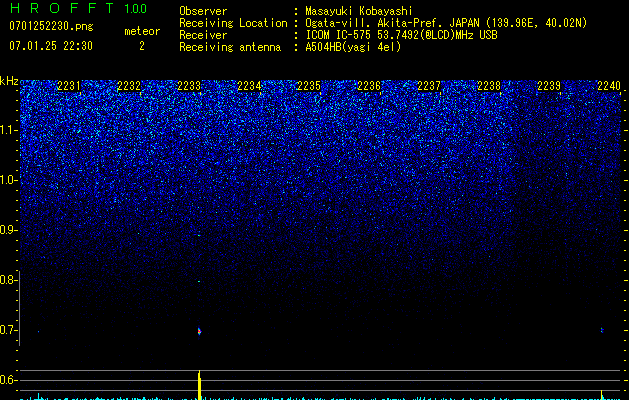This screenshot has height=400, width=629.
Task: Select the 0.8 kHz axis label
Action: pyautogui.click(x=8, y=280)
